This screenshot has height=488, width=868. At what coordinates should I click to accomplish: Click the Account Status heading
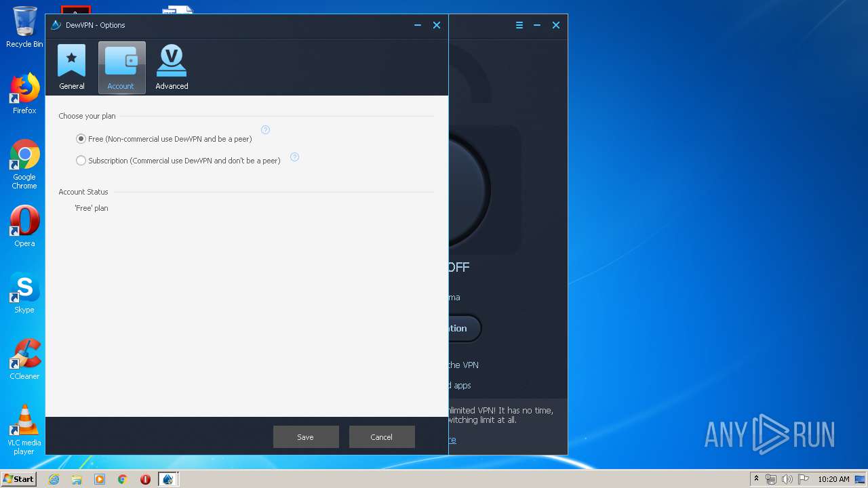83,192
